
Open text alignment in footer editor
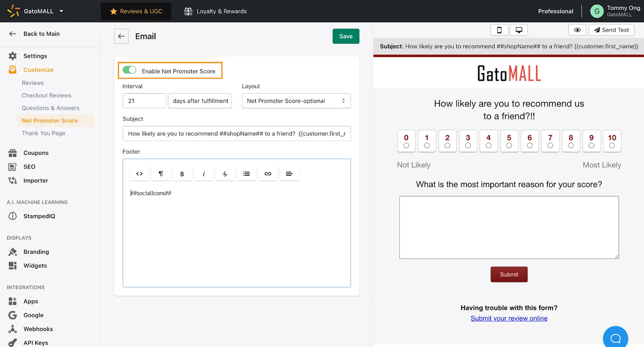[x=289, y=174]
